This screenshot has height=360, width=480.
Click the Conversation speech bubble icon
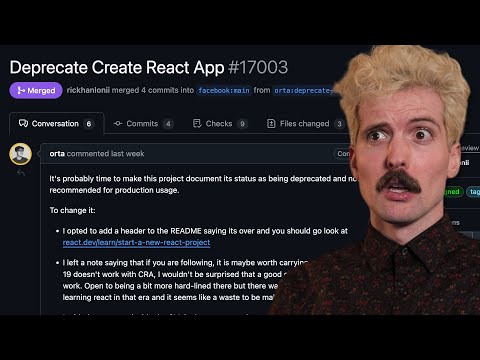[23, 124]
